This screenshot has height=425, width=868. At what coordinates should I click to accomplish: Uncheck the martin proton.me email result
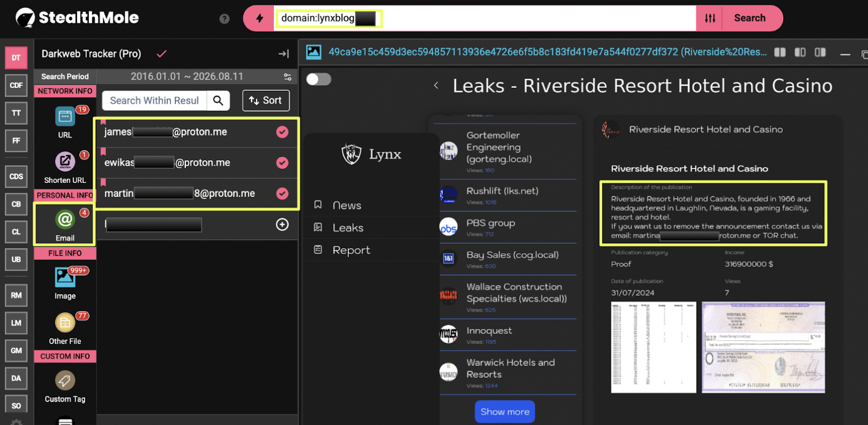[x=282, y=193]
